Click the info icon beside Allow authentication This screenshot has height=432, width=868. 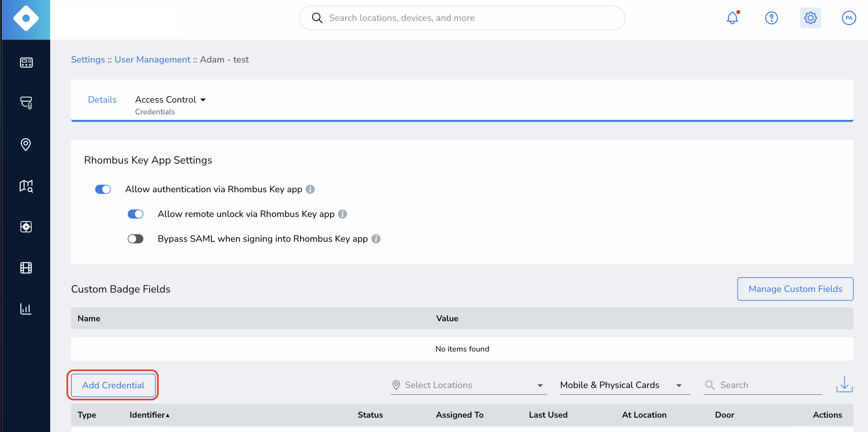point(310,189)
